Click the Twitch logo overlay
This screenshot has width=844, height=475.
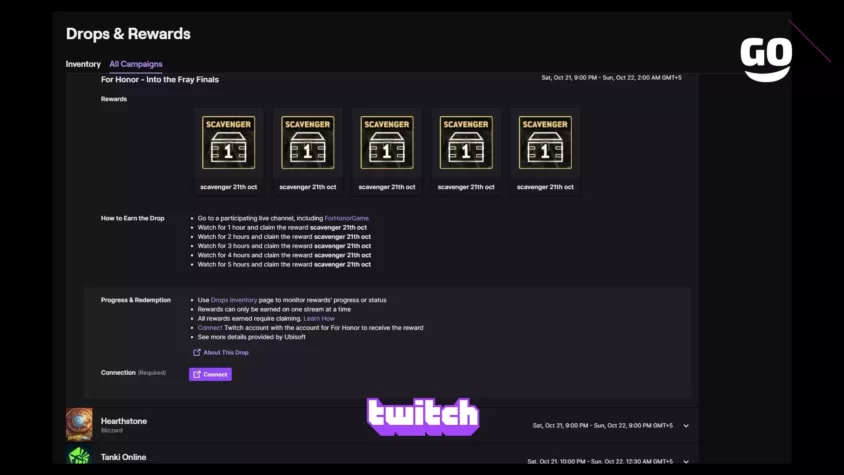click(x=423, y=417)
